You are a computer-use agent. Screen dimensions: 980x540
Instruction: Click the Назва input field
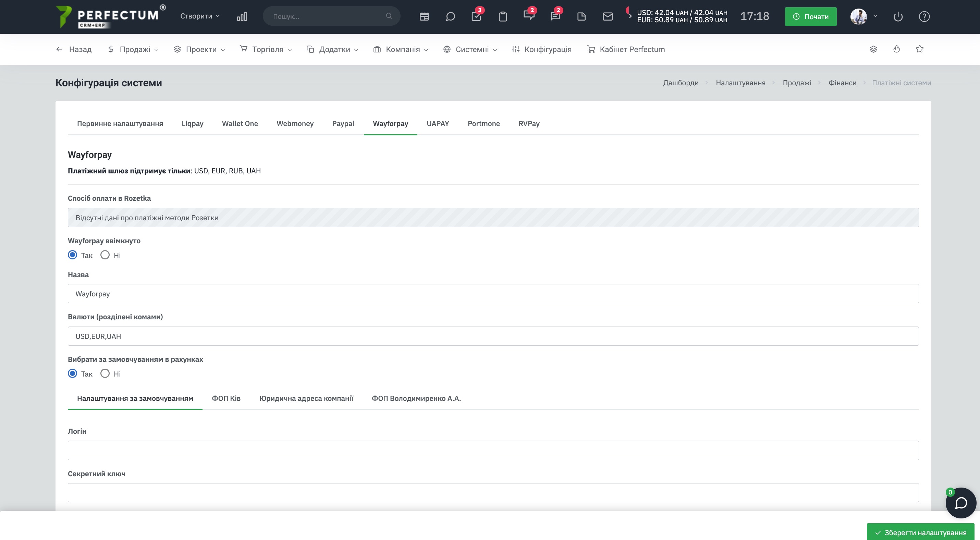(x=493, y=294)
